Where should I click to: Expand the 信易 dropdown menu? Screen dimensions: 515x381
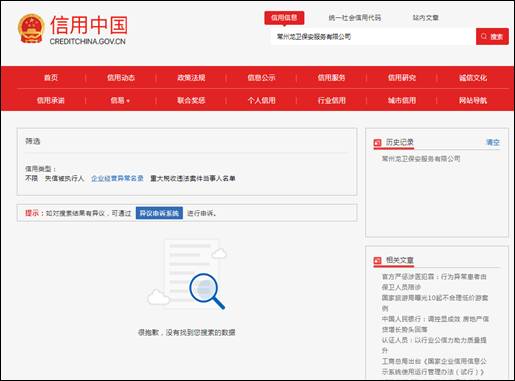[120, 100]
